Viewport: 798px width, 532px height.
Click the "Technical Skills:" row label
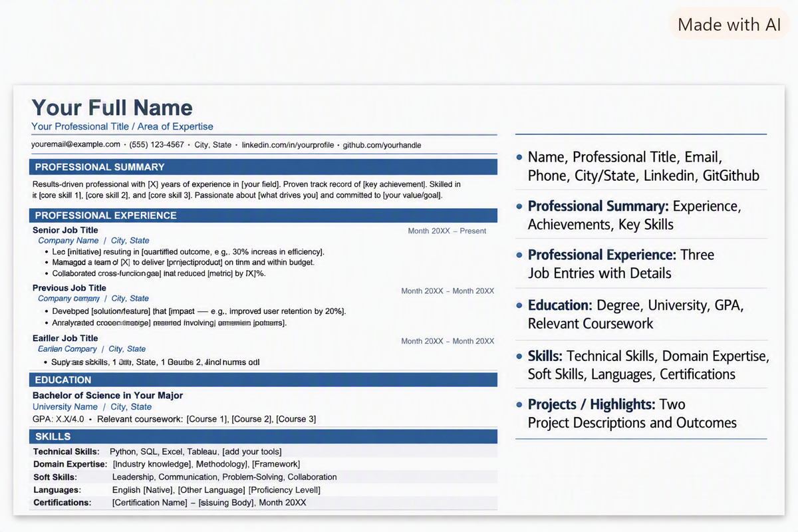click(x=66, y=452)
